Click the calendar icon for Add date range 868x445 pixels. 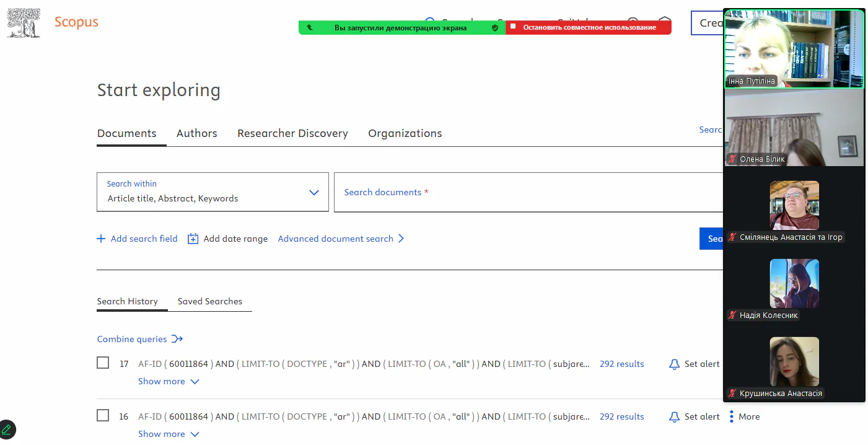tap(193, 239)
